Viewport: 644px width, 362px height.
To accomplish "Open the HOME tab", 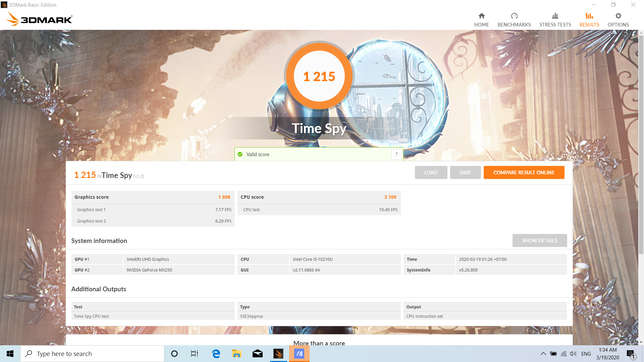I will click(x=481, y=20).
